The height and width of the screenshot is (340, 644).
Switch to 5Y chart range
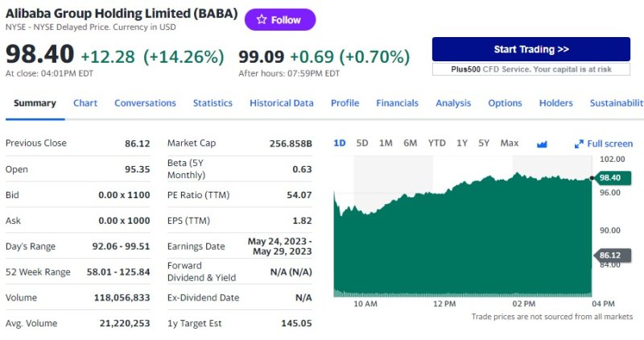pyautogui.click(x=484, y=143)
